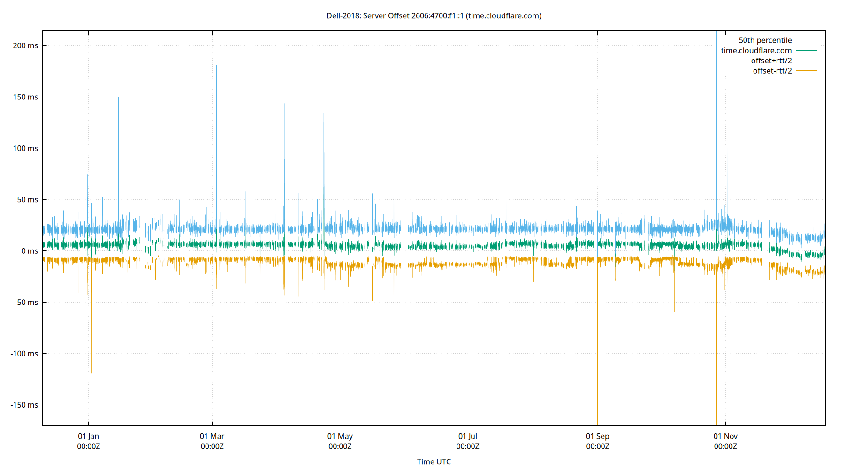Select the Time UTC axis label

434,461
